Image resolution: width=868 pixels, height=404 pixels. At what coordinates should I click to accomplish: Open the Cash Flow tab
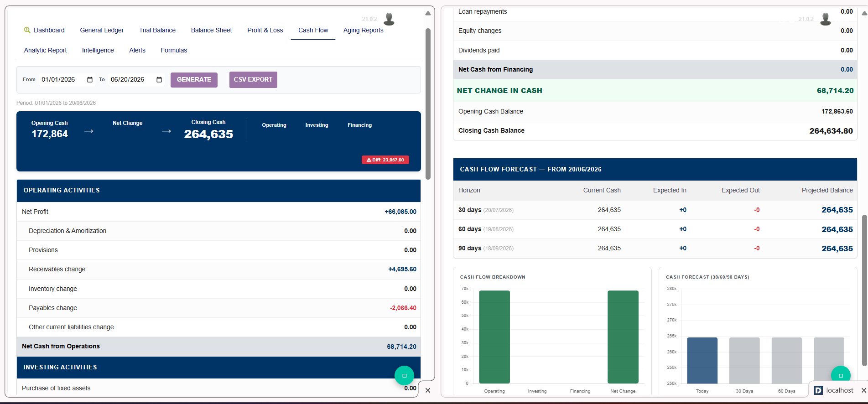[x=313, y=30]
